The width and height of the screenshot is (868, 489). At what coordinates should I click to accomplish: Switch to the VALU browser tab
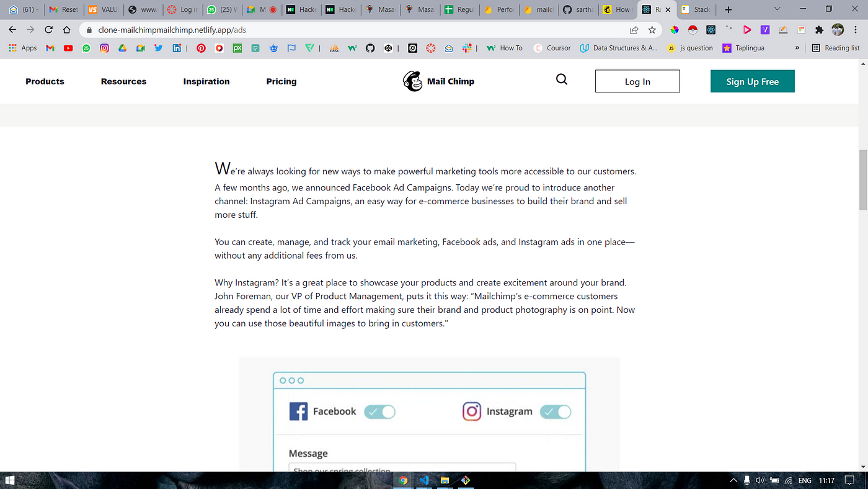point(104,9)
